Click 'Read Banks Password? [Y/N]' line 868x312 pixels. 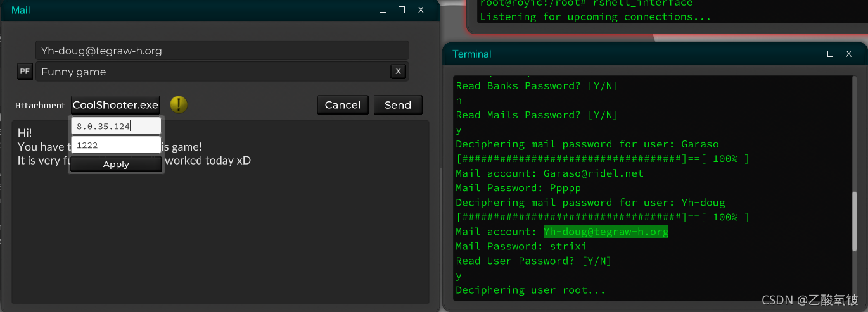pyautogui.click(x=537, y=86)
